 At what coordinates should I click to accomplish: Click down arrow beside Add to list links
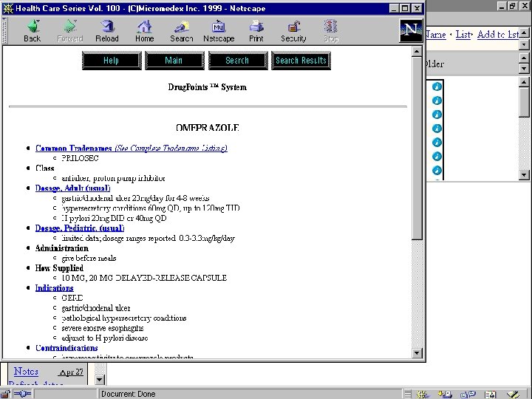[x=524, y=44]
